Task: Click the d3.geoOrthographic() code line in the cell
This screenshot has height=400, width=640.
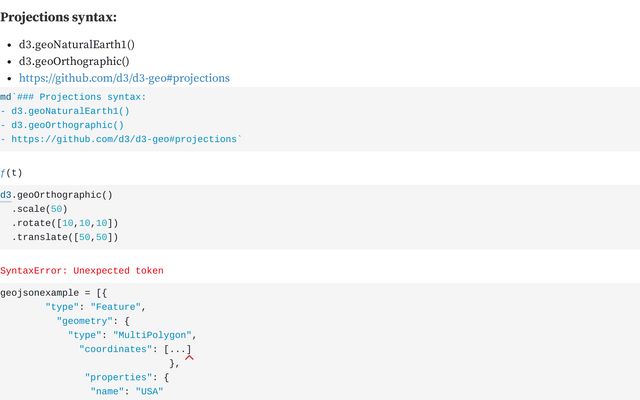Action: click(56, 195)
